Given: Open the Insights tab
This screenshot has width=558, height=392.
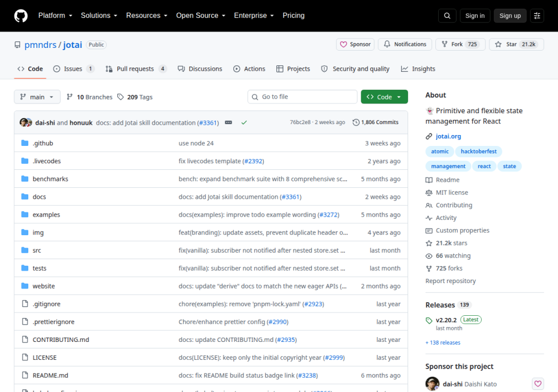Looking at the screenshot, I should click(x=418, y=69).
